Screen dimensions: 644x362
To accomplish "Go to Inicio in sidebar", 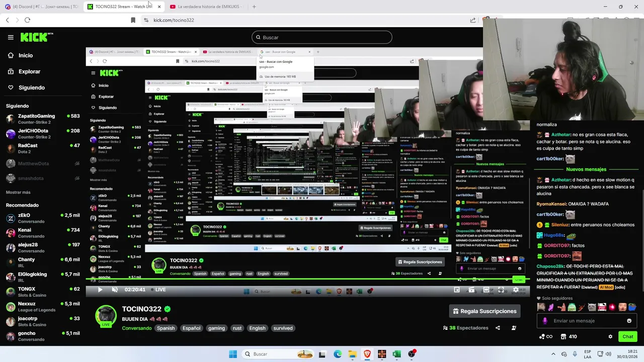I will 21,55.
